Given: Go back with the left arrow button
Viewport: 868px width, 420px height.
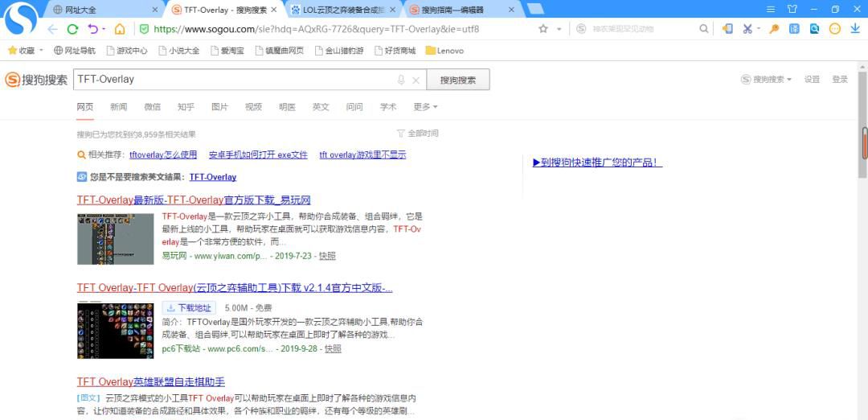Looking at the screenshot, I should [x=52, y=29].
